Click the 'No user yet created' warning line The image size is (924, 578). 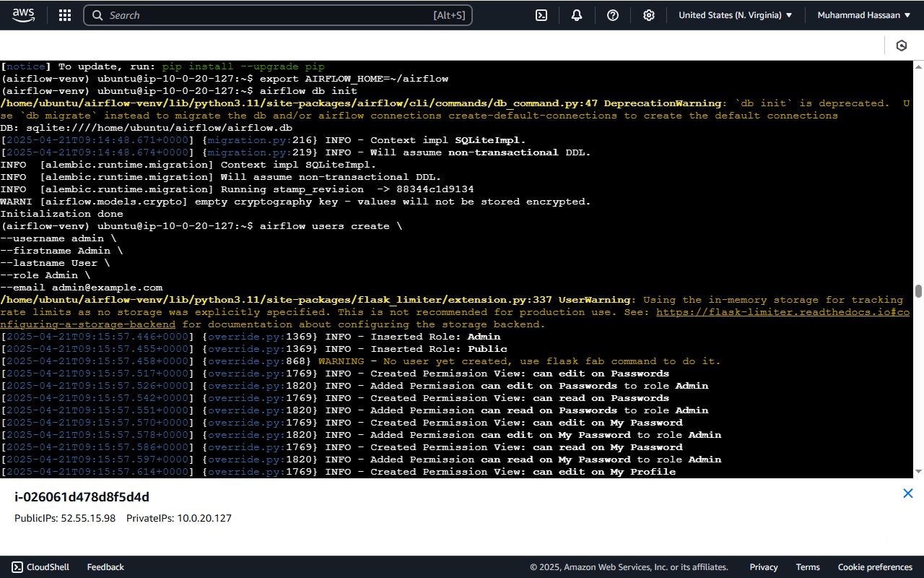click(361, 361)
